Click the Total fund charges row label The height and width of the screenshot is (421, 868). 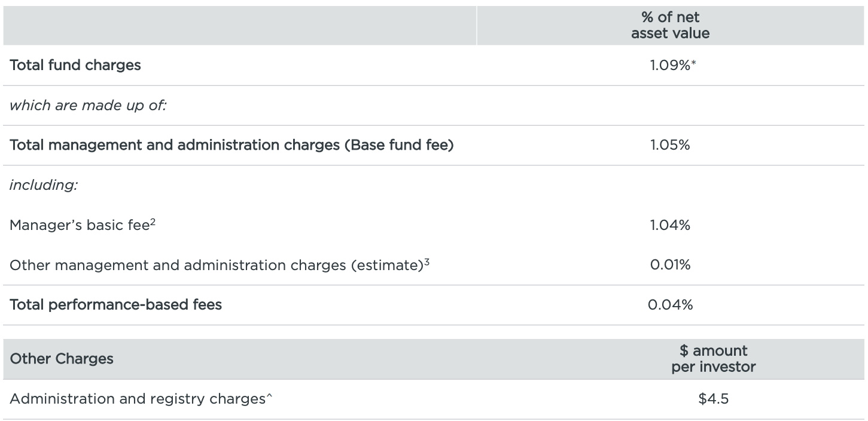click(75, 65)
